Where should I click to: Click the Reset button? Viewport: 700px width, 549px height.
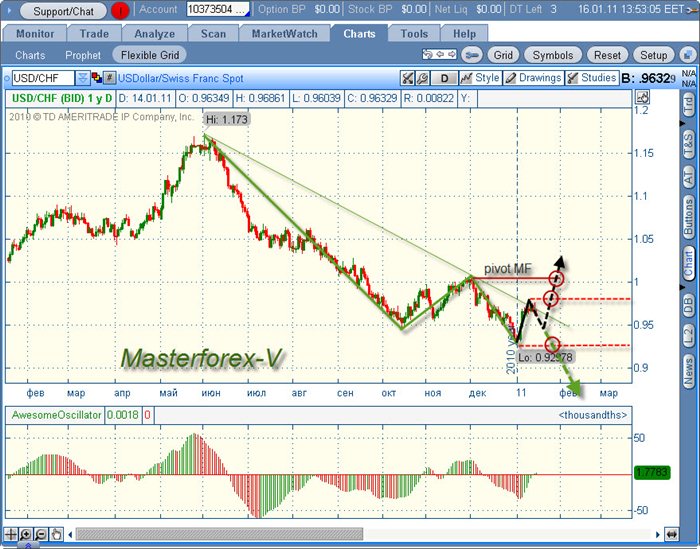(x=607, y=55)
